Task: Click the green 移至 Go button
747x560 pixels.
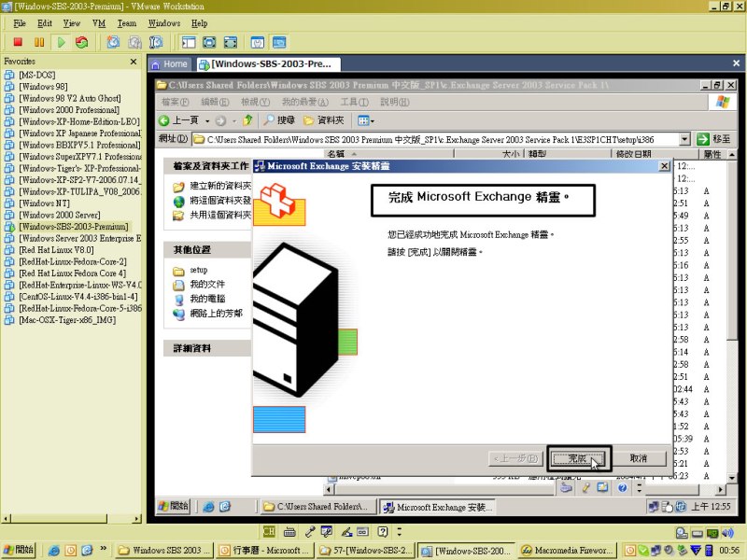Action: 713,139
